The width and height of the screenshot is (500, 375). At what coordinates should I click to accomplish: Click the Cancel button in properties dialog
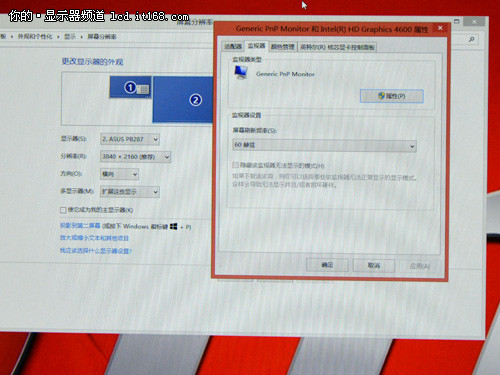[374, 266]
